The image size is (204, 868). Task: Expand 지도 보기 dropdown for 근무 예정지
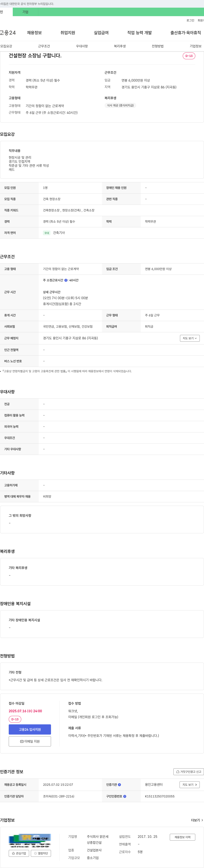tap(190, 338)
